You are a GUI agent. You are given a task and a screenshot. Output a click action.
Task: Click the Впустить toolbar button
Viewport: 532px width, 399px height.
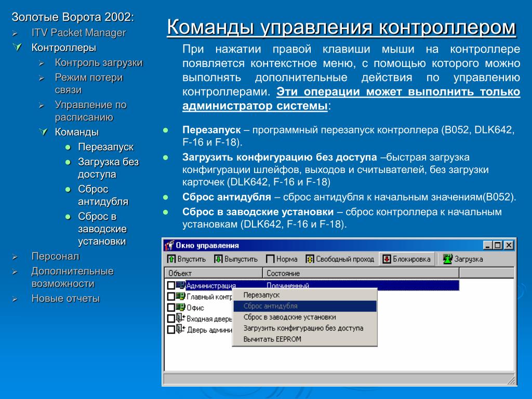[x=187, y=259]
